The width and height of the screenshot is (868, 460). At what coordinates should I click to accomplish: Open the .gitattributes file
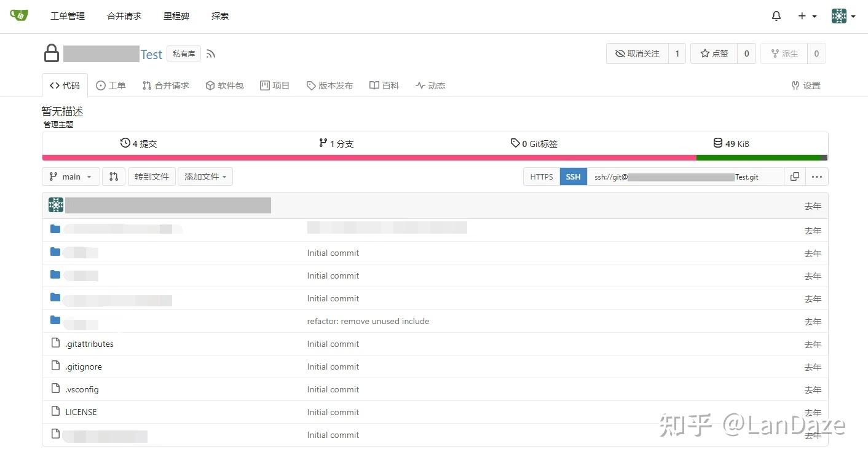[x=89, y=344]
